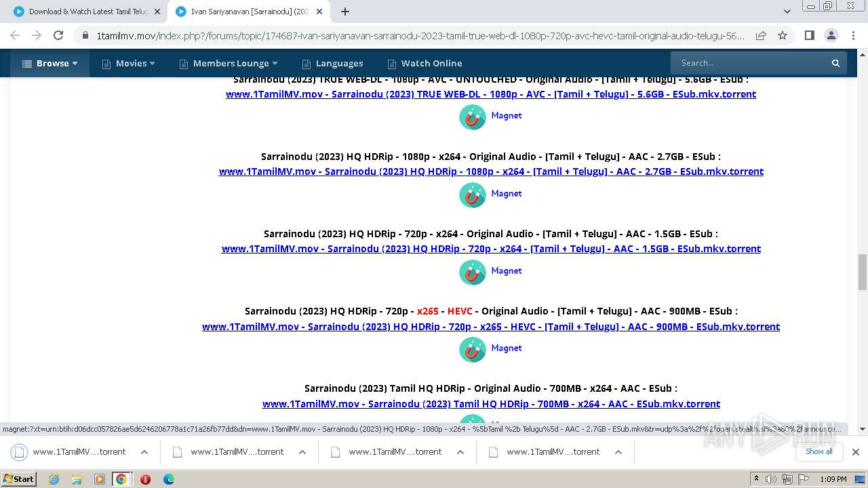Click the vertical page scrollbar thumb
The width and height of the screenshot is (868, 488).
click(x=863, y=272)
